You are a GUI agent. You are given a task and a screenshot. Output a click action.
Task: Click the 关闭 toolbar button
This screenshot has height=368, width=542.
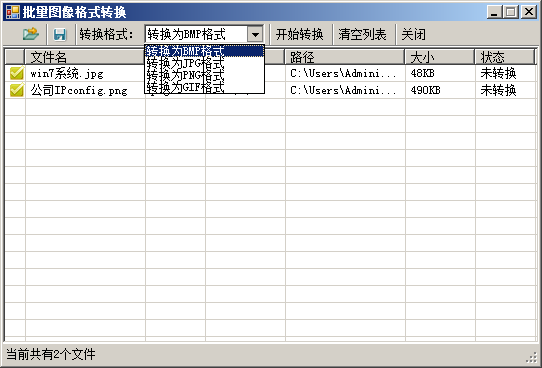pos(413,34)
